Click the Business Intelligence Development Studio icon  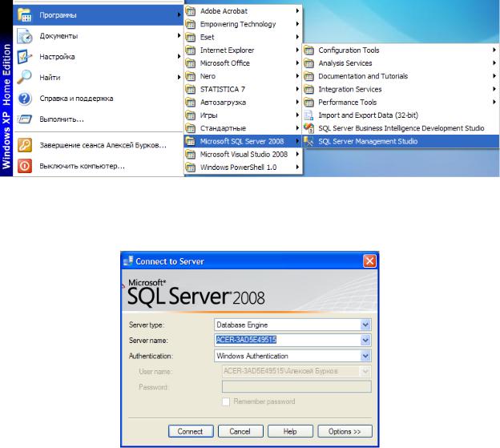[x=308, y=128]
